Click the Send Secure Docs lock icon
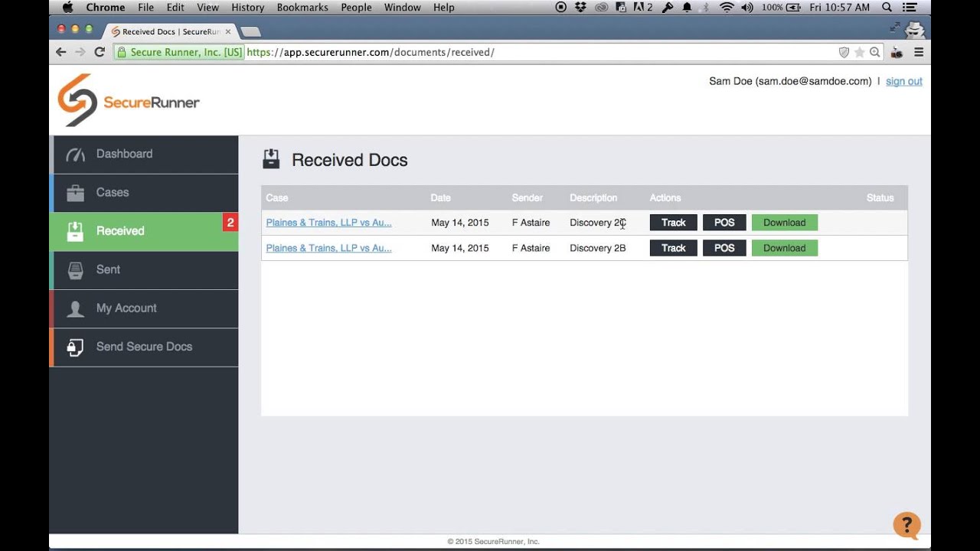This screenshot has width=980, height=551. click(75, 347)
